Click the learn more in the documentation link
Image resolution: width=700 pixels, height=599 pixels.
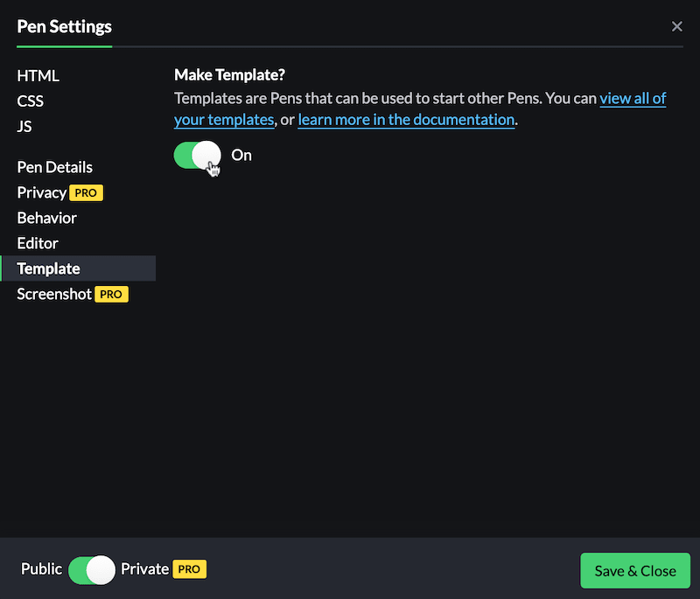(x=405, y=119)
